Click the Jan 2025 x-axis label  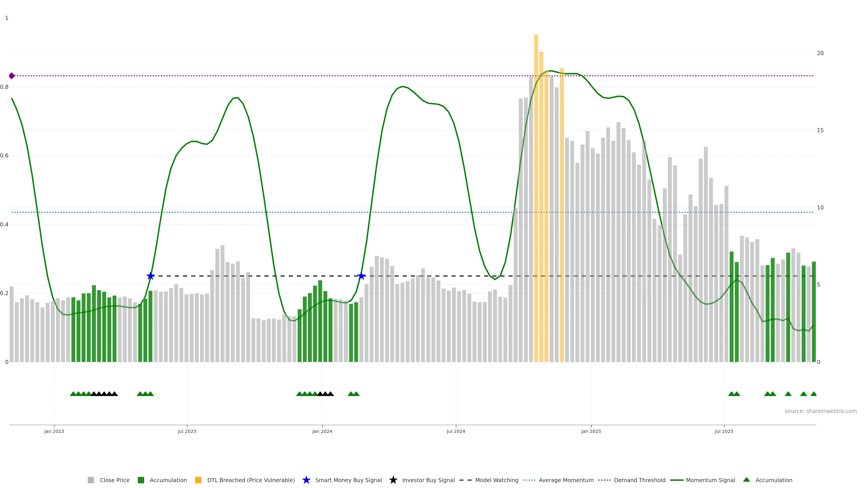pos(591,432)
